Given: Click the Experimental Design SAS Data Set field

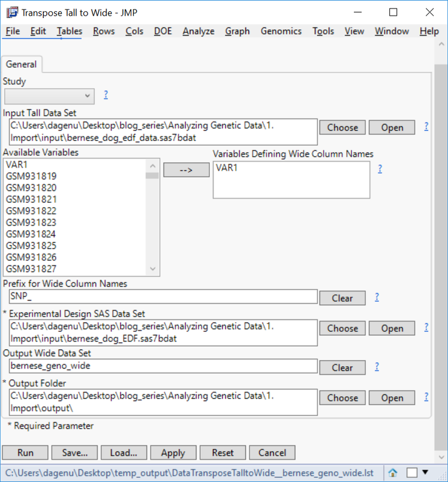Looking at the screenshot, I should tap(163, 333).
